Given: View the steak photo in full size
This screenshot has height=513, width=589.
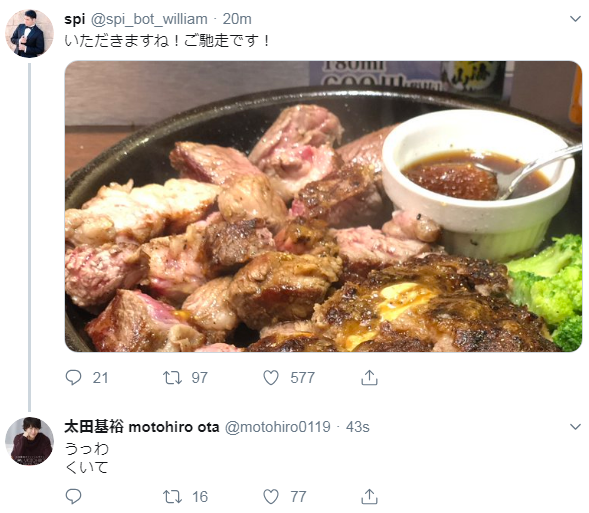Looking at the screenshot, I should pyautogui.click(x=323, y=206).
